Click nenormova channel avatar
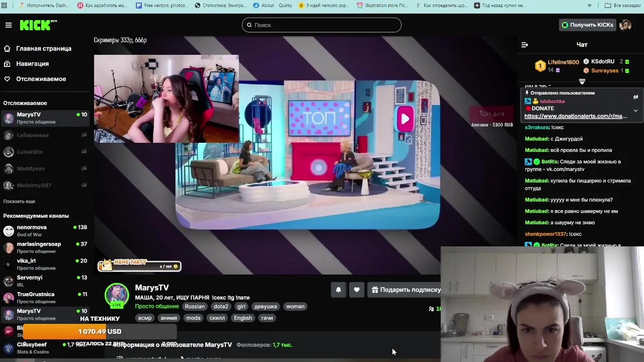Viewport: 644px width, 362px height. (9, 231)
